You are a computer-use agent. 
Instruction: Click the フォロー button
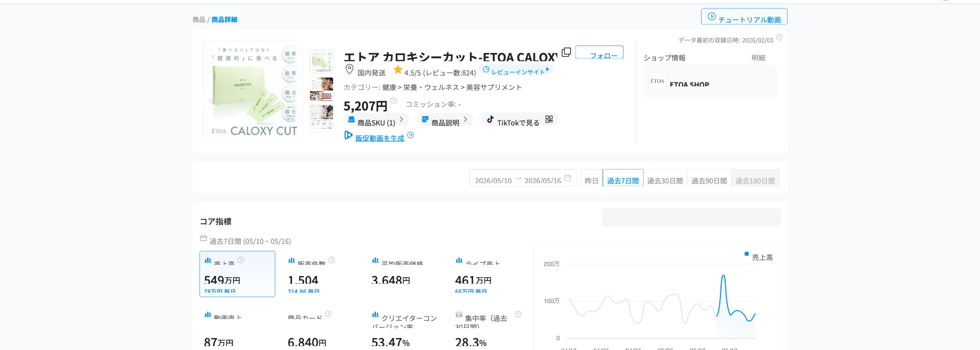point(599,52)
